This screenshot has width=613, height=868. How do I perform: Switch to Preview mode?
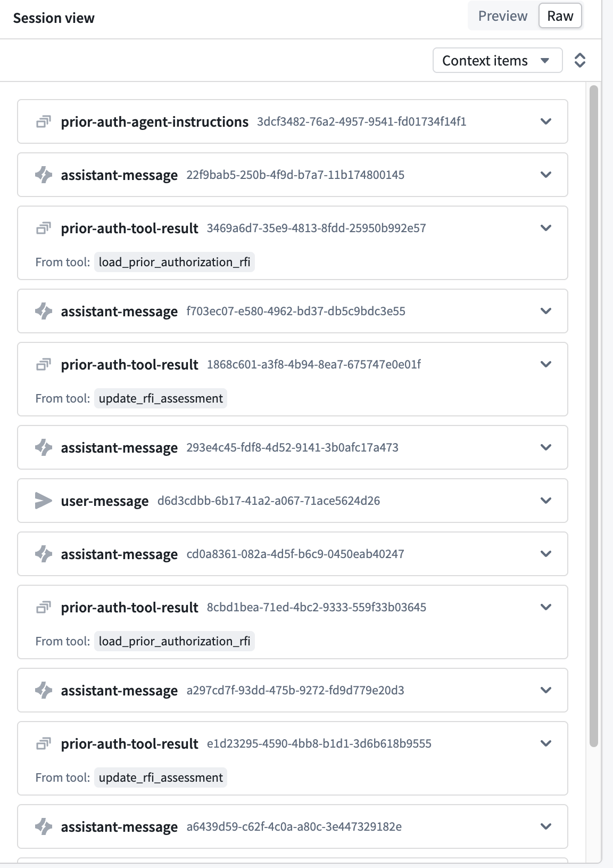point(503,16)
